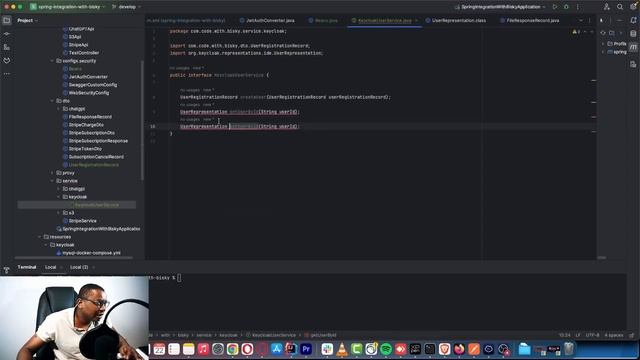This screenshot has width=640, height=360.
Task: Open the Project view options dropdown
Action: click(27, 20)
